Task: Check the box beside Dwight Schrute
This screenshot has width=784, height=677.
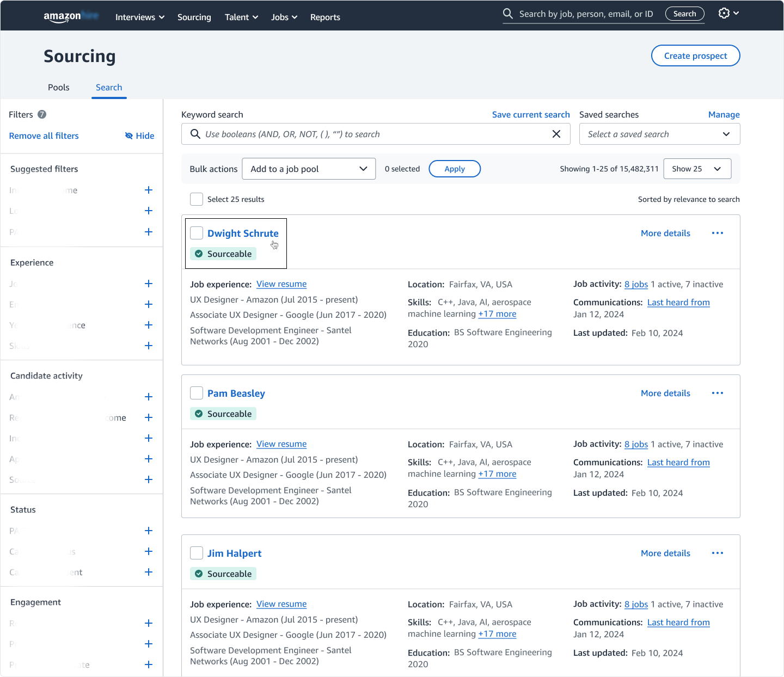Action: (197, 233)
